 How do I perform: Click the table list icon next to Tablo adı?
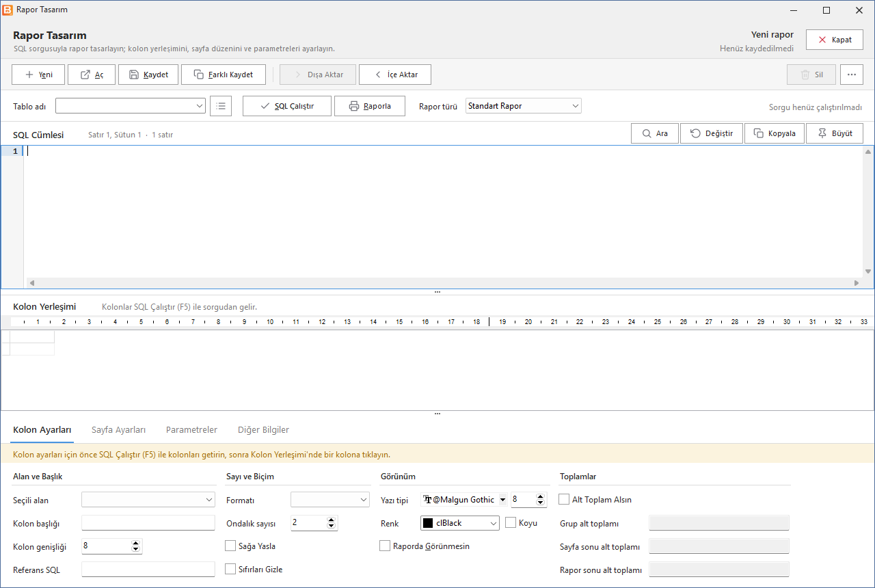click(x=221, y=106)
